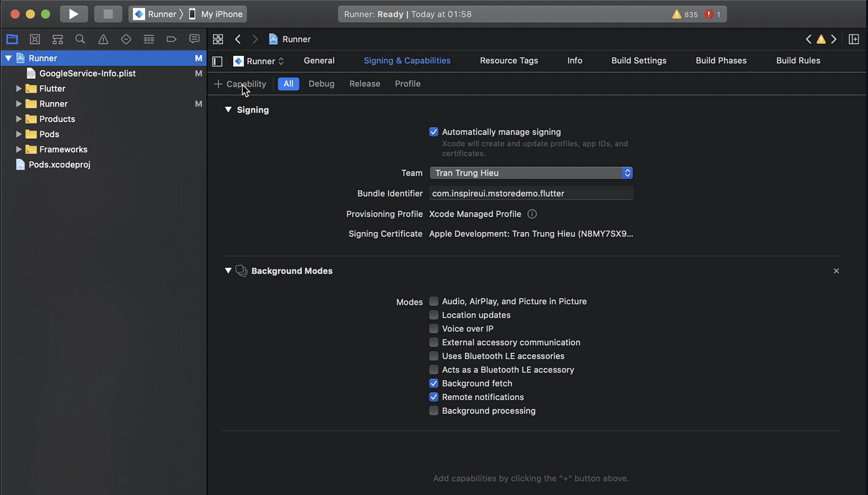Add an editor pane on the right
868x495 pixels.
point(854,39)
